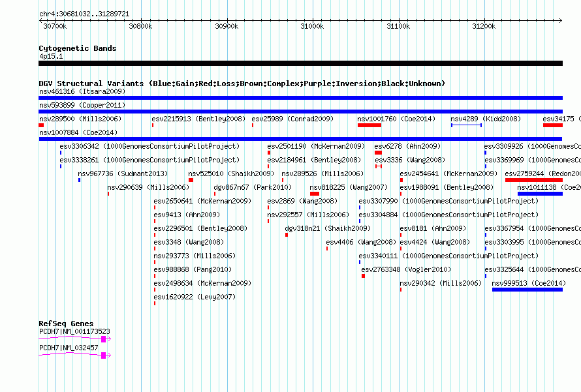Select dgv318n21 (Shaikh2009) variant label
This screenshot has width=581, height=392.
[328, 228]
